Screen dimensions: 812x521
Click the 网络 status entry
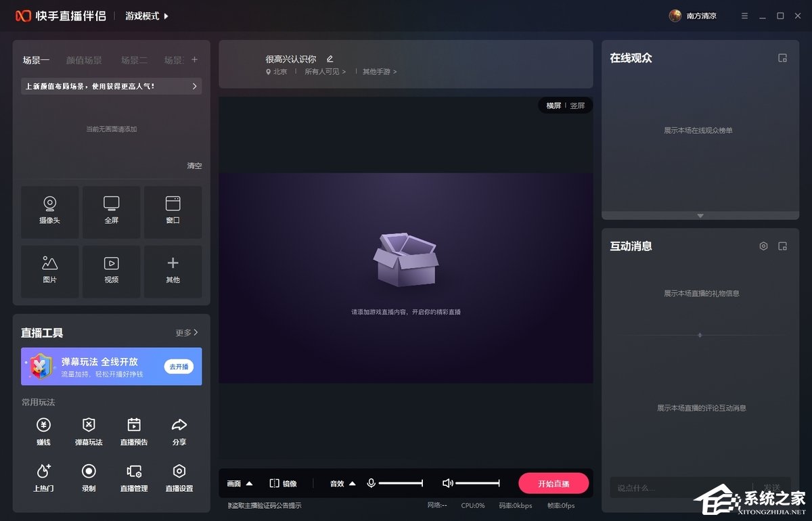click(x=437, y=505)
